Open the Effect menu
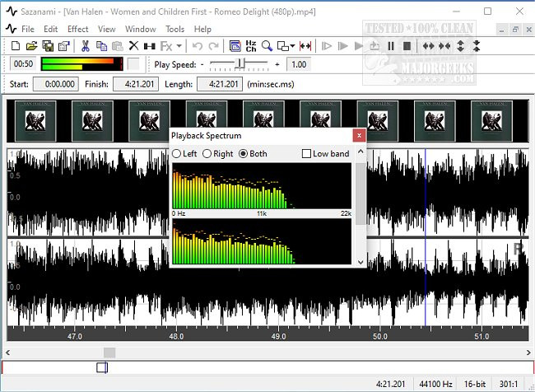Image resolution: width=535 pixels, height=392 pixels. point(78,29)
